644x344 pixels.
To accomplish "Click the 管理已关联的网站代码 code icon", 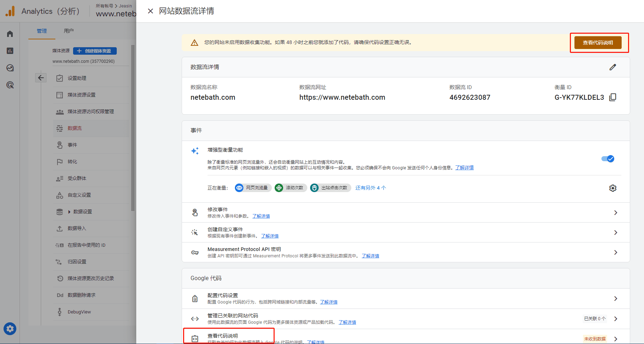I will click(195, 319).
